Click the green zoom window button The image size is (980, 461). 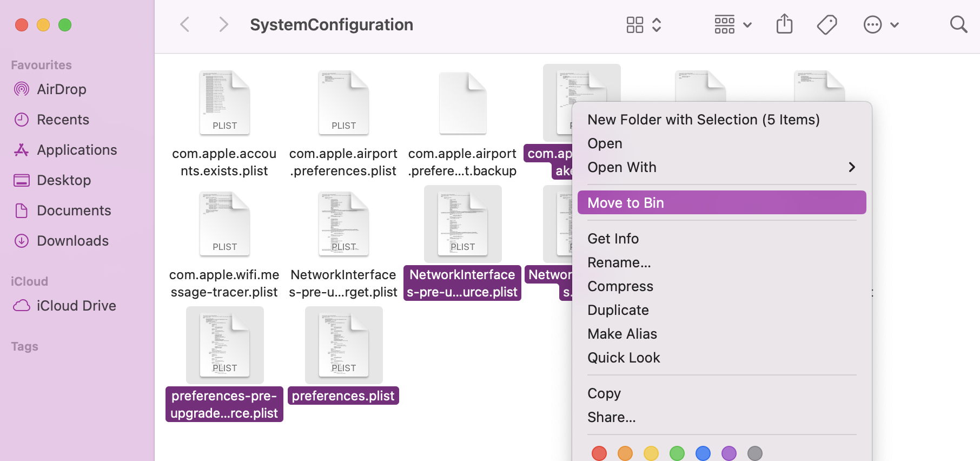[x=65, y=25]
